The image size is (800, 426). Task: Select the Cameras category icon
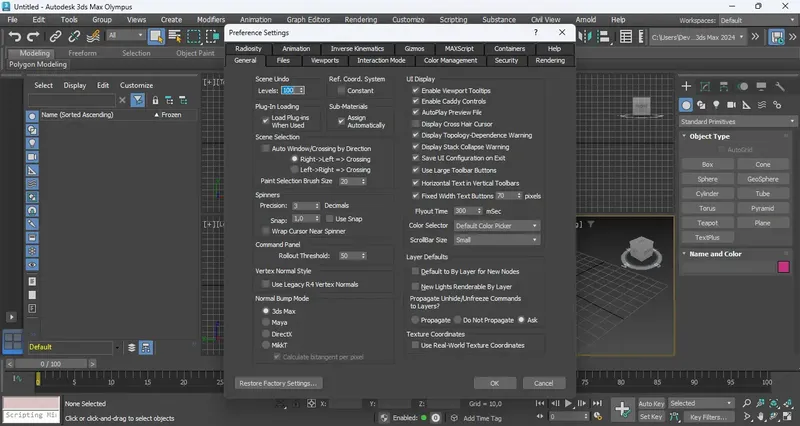[731, 105]
